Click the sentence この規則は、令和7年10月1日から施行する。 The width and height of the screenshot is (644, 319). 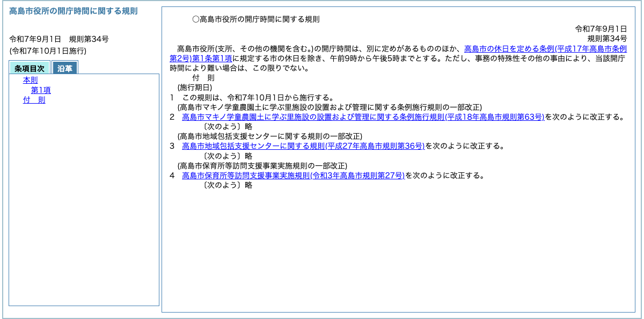point(258,98)
